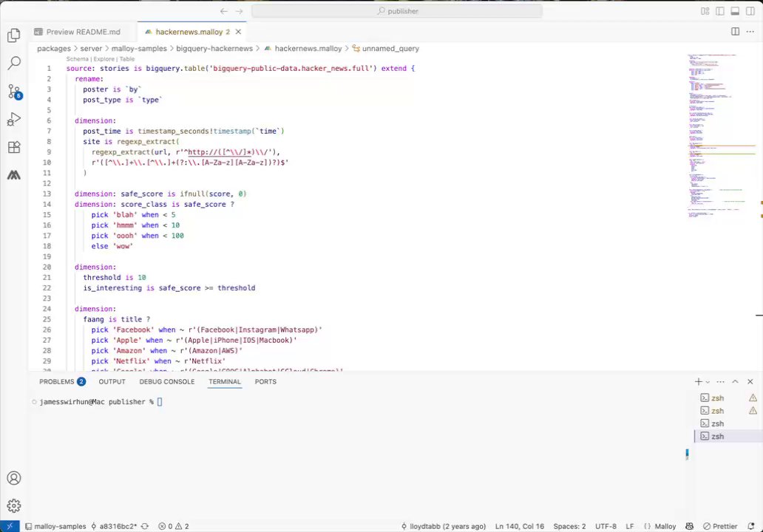Click hackernews.malloy in the breadcrumb

[308, 49]
